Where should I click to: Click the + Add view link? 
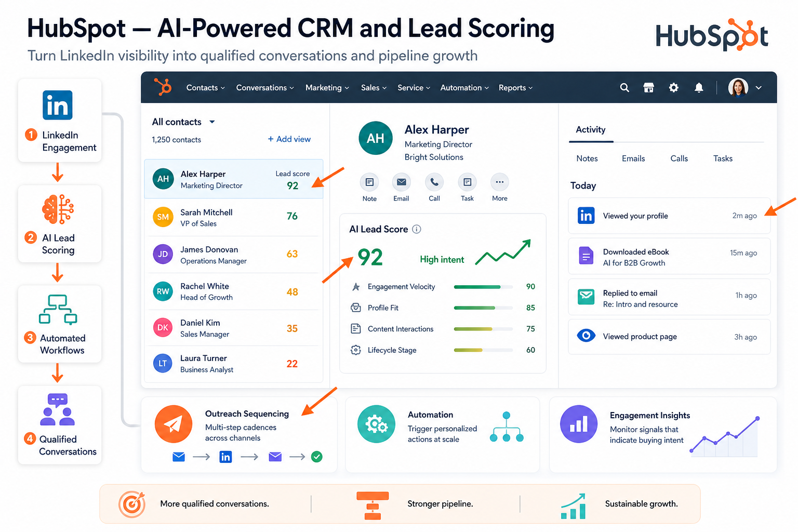pyautogui.click(x=289, y=139)
